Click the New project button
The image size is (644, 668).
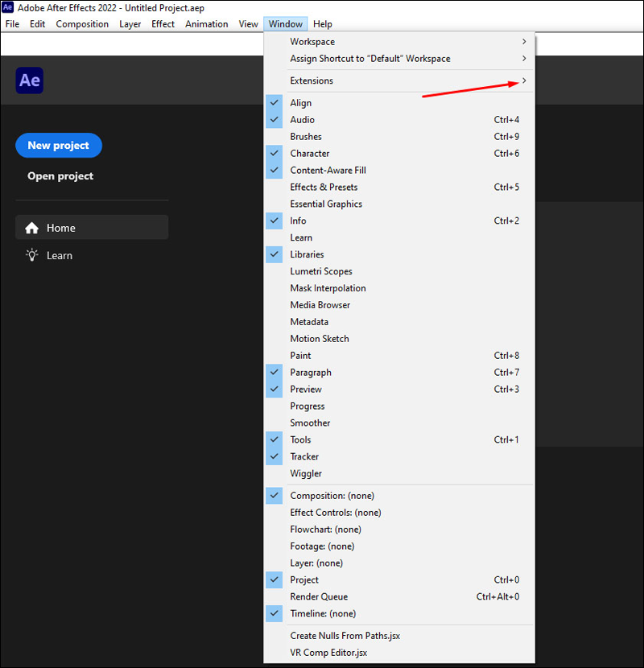tap(59, 146)
